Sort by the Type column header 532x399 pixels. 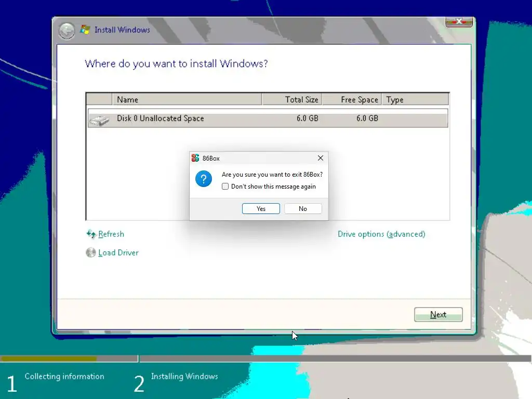[x=415, y=99]
